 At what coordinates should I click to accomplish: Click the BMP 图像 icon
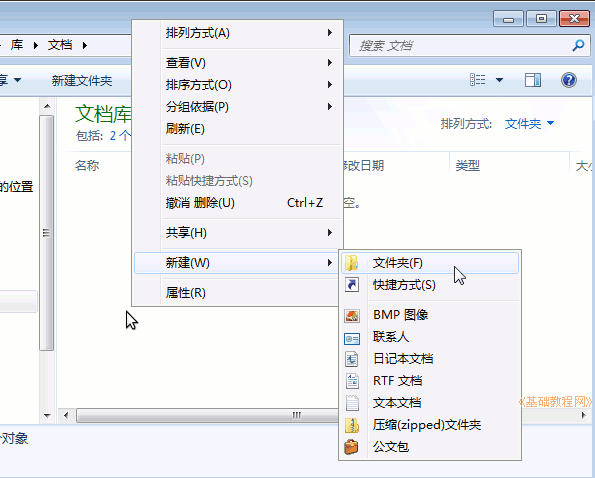352,315
